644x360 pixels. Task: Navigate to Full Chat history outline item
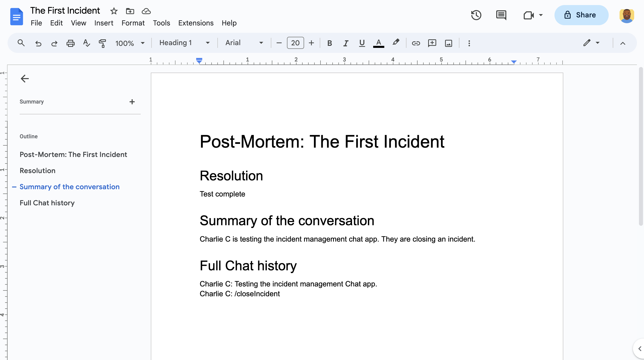click(x=47, y=203)
